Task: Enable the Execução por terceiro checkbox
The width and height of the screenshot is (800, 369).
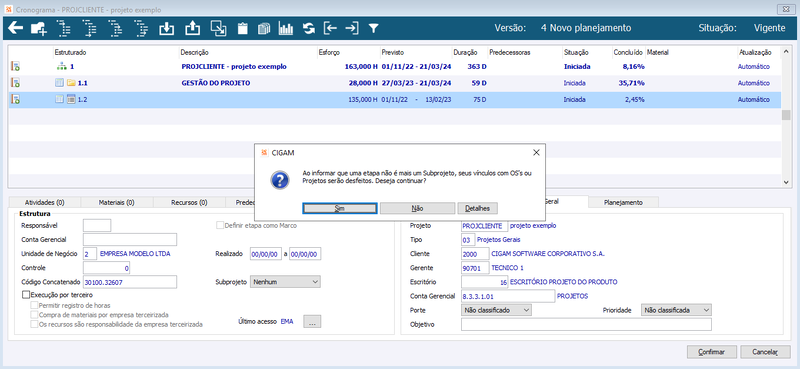Action: [26, 294]
